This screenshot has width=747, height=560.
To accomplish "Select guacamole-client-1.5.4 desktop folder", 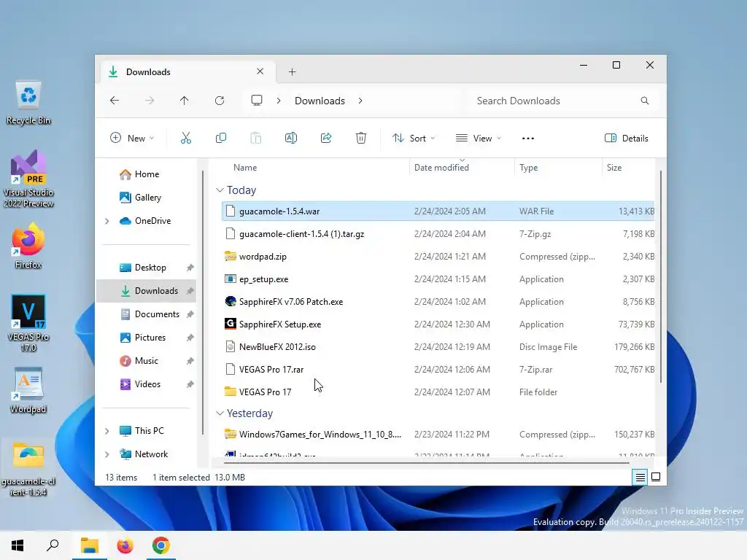I will (28, 469).
